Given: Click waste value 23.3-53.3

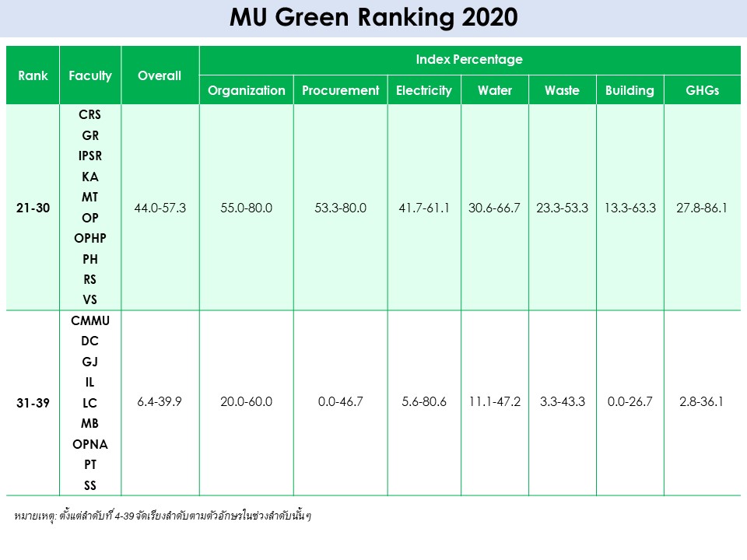Looking at the screenshot, I should [562, 208].
